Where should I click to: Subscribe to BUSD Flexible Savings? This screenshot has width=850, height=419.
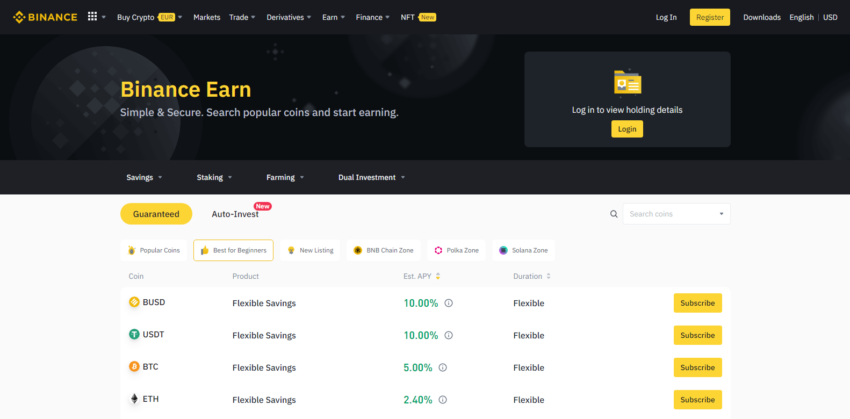coord(698,303)
